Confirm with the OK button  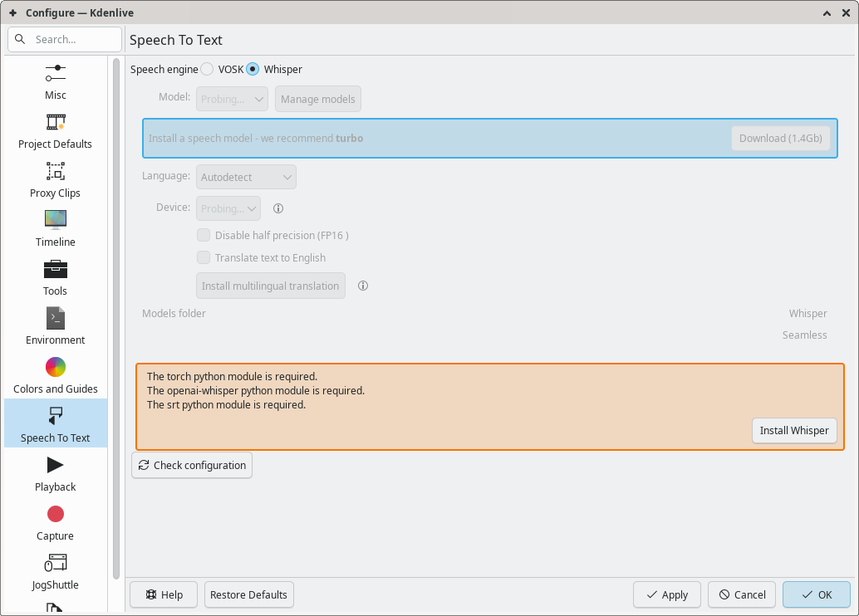click(817, 594)
